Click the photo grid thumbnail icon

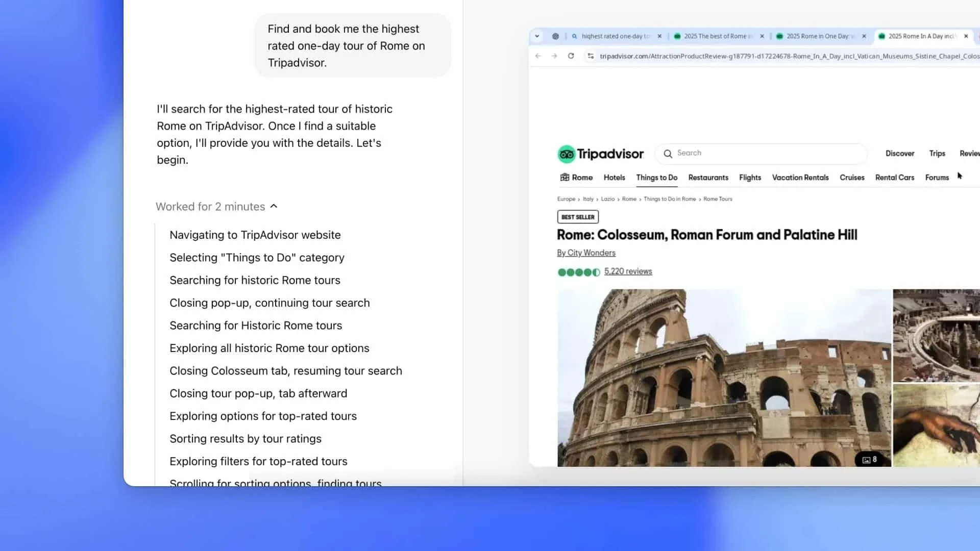(x=864, y=459)
